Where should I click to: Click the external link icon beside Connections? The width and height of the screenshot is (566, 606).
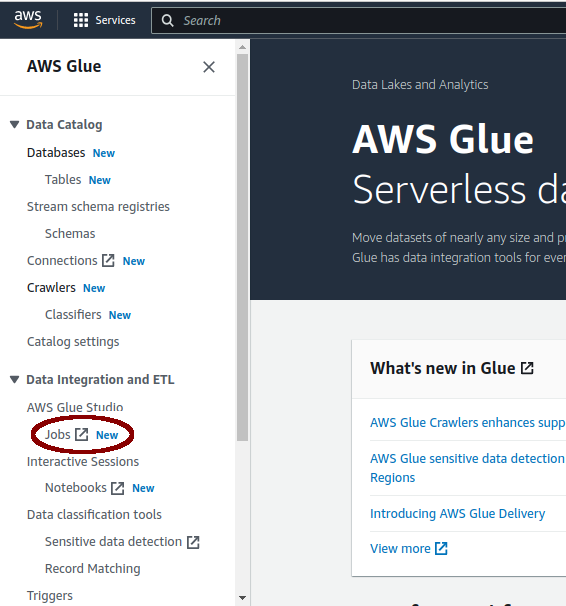108,260
